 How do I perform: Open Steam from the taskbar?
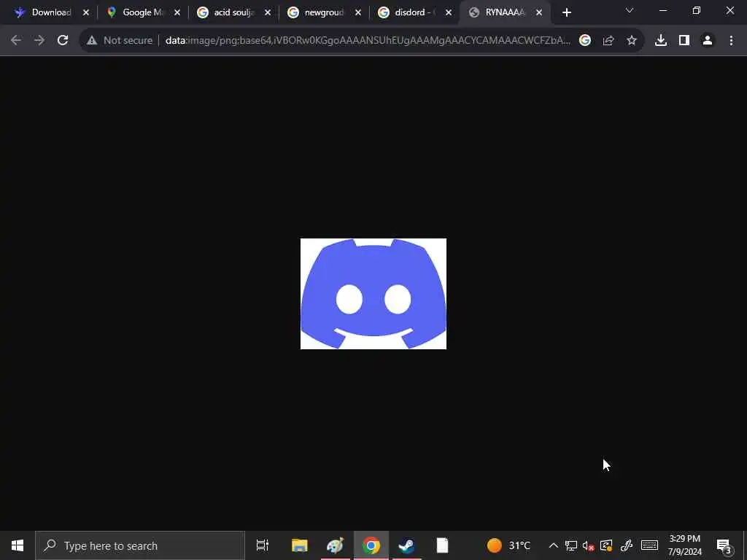pyautogui.click(x=407, y=545)
